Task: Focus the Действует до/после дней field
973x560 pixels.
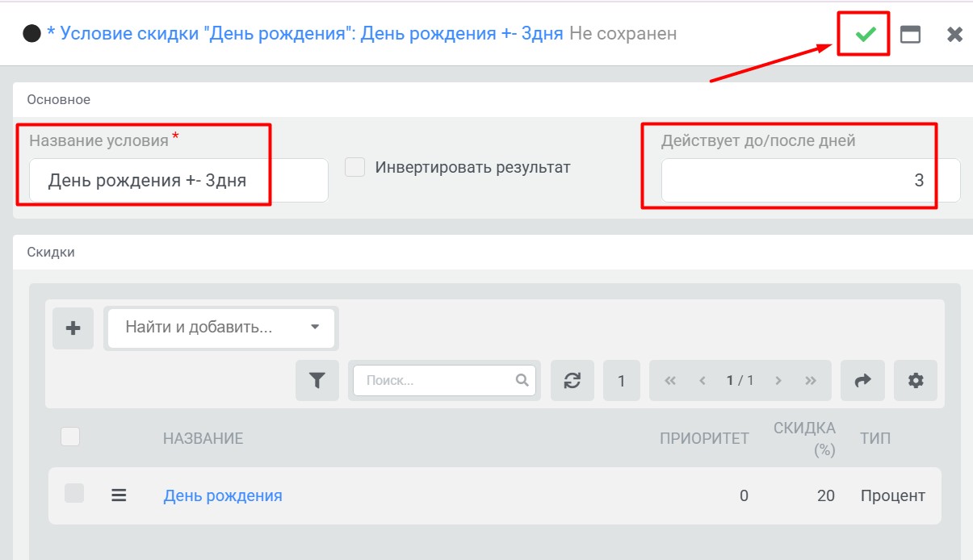Action: pyautogui.click(x=811, y=180)
